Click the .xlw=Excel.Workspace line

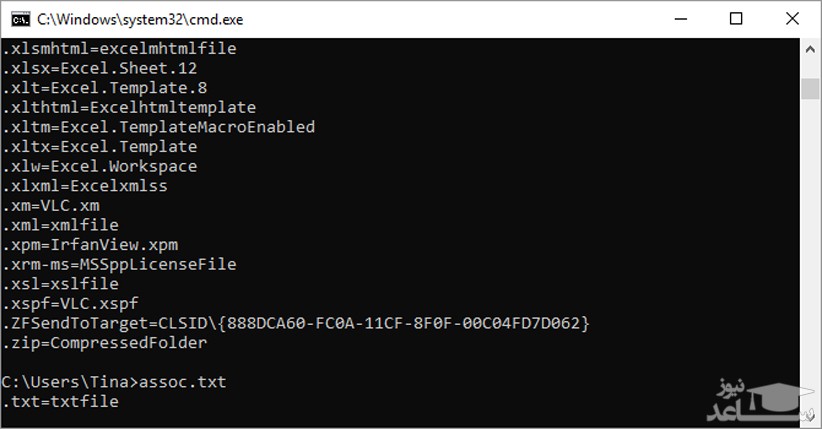(x=99, y=166)
